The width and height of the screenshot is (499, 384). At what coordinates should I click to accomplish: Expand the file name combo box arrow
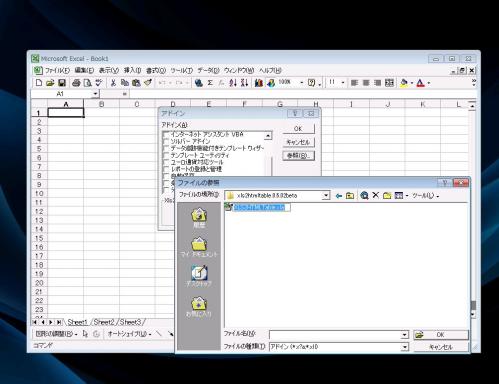405,335
